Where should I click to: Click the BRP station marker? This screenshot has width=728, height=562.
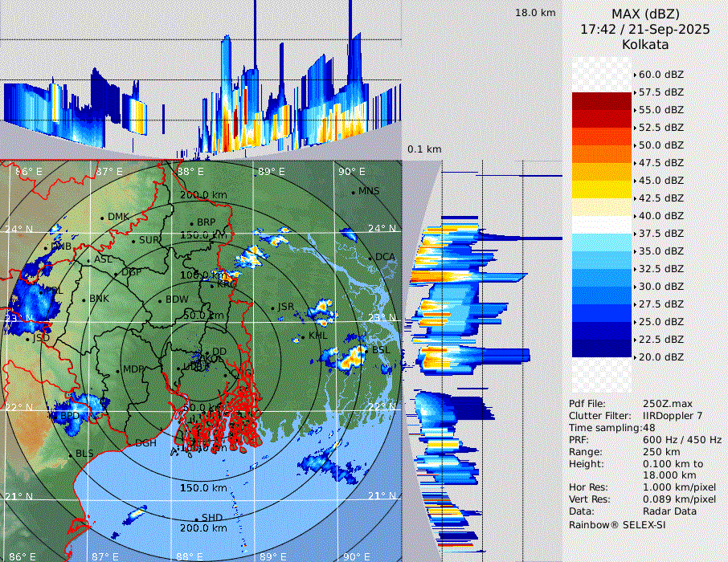coord(192,223)
